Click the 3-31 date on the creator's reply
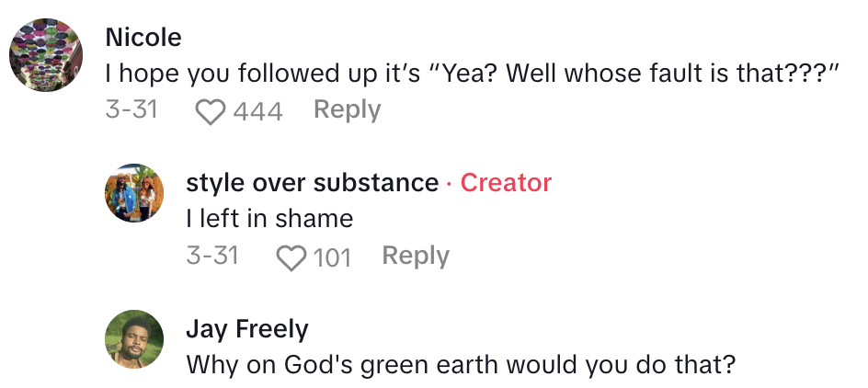 pos(212,256)
